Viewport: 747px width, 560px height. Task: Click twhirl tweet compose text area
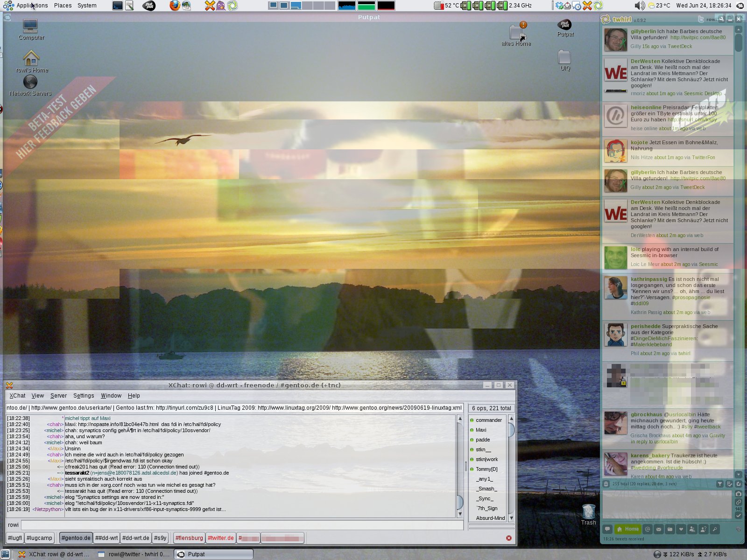coord(667,504)
